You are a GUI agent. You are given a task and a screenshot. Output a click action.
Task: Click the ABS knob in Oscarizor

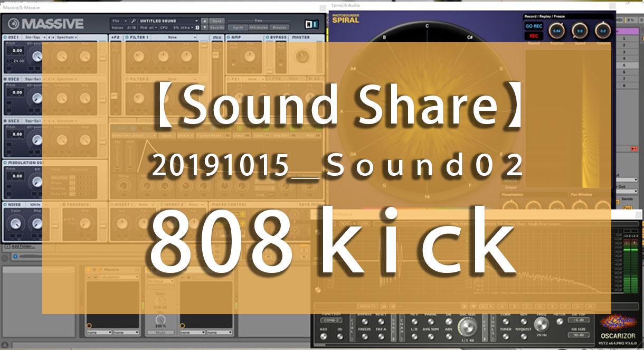pos(449,337)
